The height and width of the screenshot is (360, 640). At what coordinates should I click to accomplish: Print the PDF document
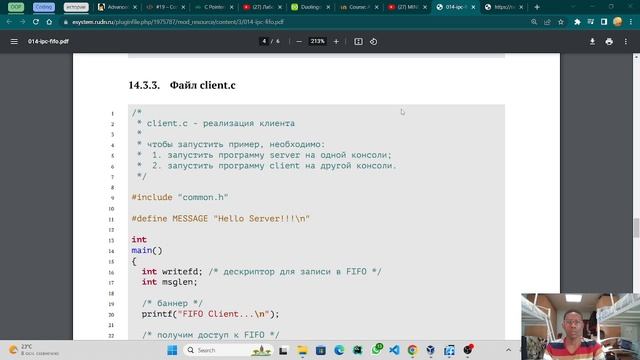[609, 41]
